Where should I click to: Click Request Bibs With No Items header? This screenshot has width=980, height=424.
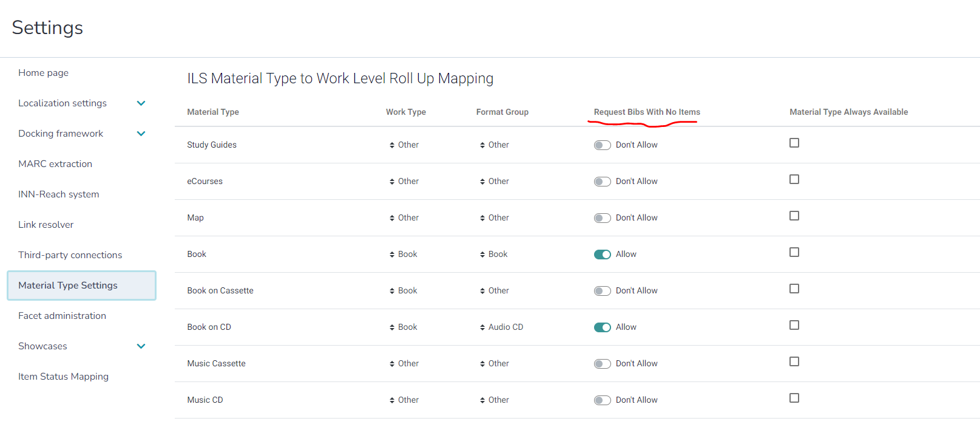(647, 112)
